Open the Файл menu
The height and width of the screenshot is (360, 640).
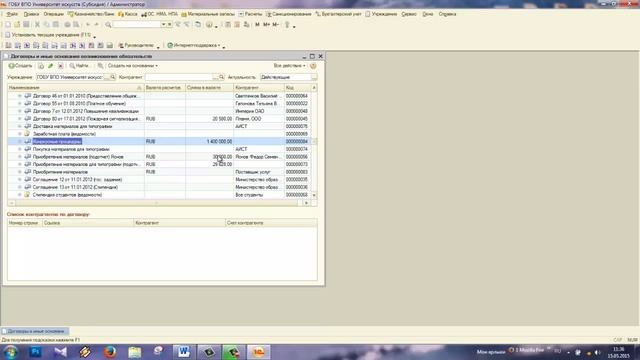[x=12, y=14]
